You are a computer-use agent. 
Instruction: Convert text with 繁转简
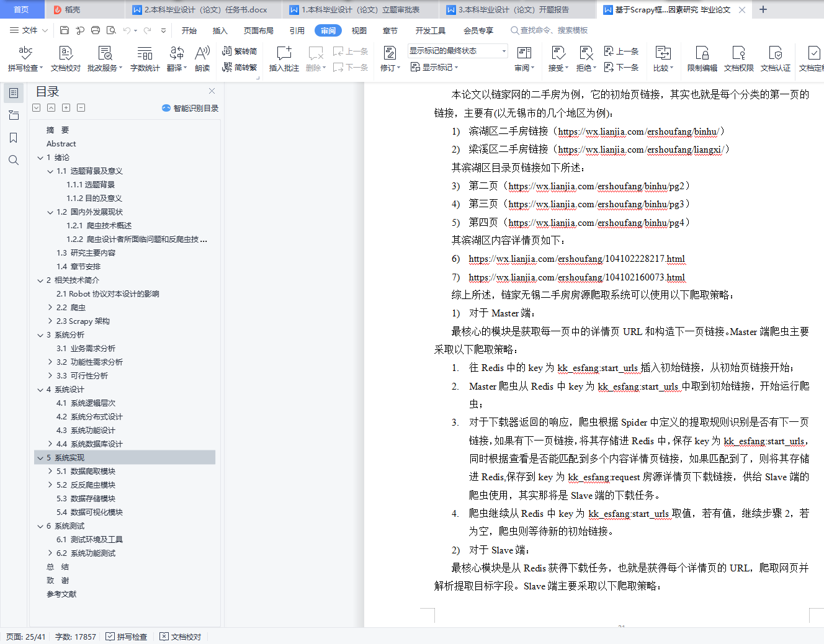240,51
